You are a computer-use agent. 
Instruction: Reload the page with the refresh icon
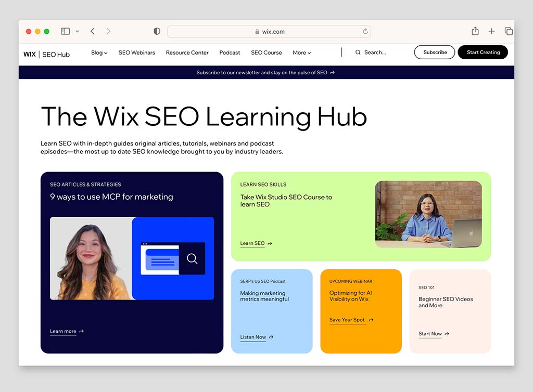coord(365,31)
